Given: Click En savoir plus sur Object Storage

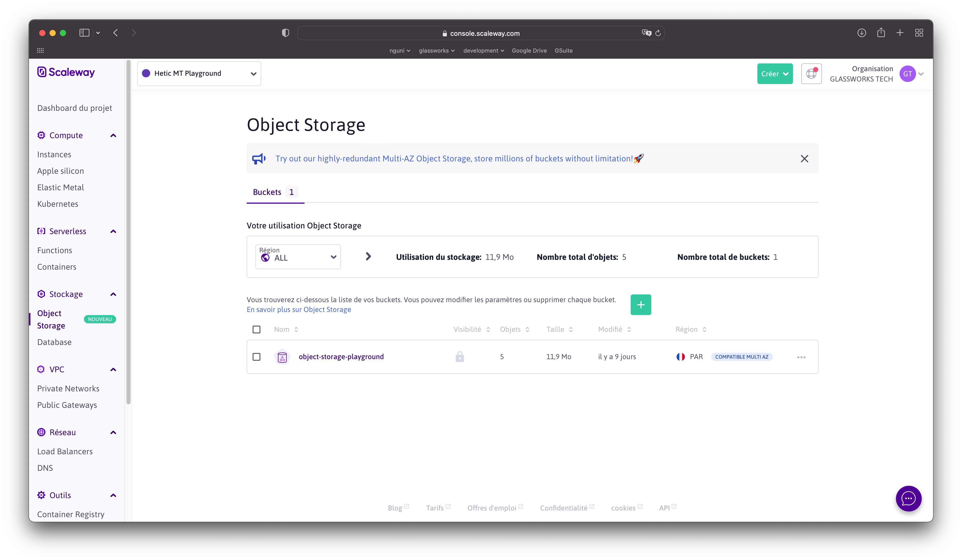Looking at the screenshot, I should click(299, 309).
